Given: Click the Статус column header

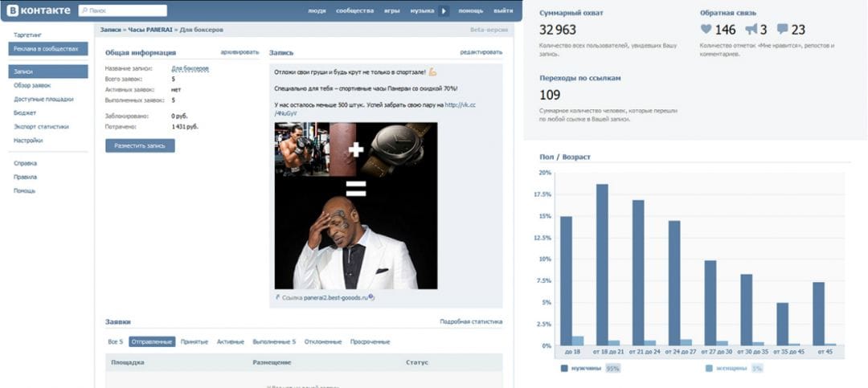Looking at the screenshot, I should (417, 362).
